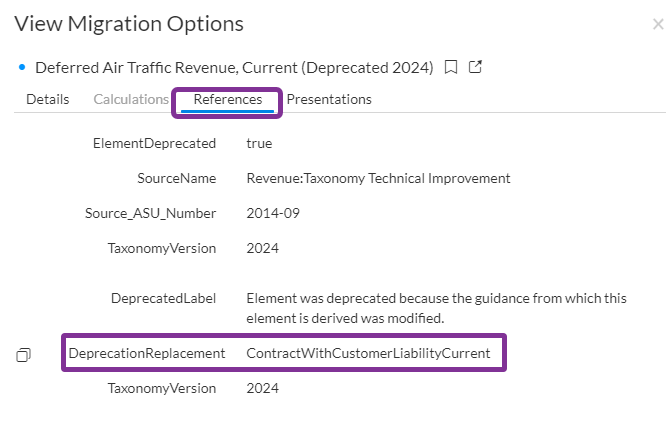Click the blue dot before element title
Screen dimensions: 668x436
click(21, 68)
